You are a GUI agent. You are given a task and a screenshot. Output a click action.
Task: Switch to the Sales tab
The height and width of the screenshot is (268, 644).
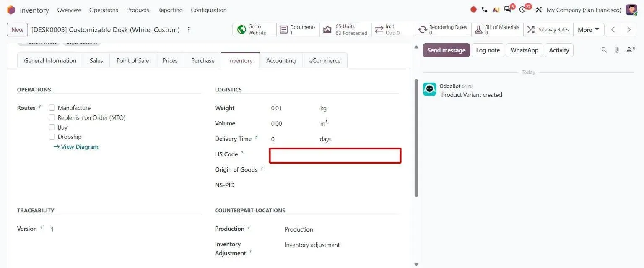pos(96,60)
